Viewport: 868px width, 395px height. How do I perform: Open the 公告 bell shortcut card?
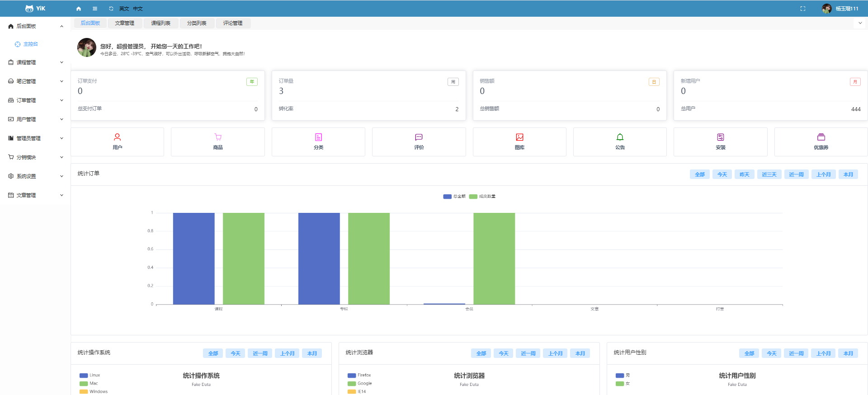pyautogui.click(x=620, y=142)
